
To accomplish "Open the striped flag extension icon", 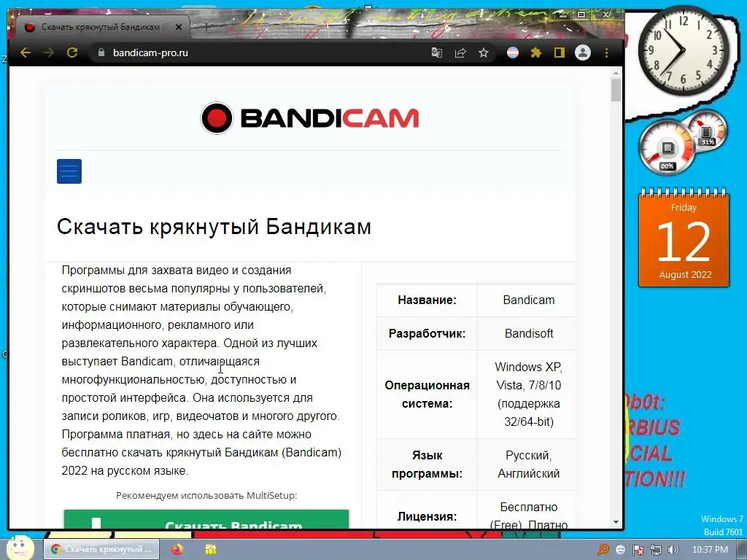I will (x=513, y=52).
